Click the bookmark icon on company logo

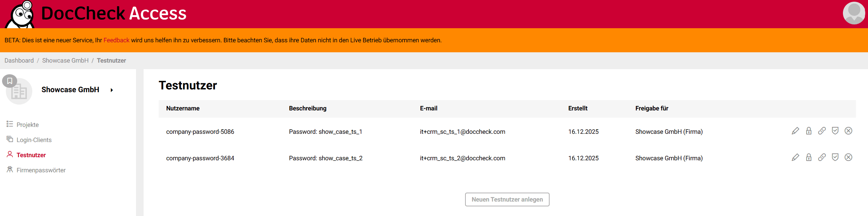coord(10,81)
